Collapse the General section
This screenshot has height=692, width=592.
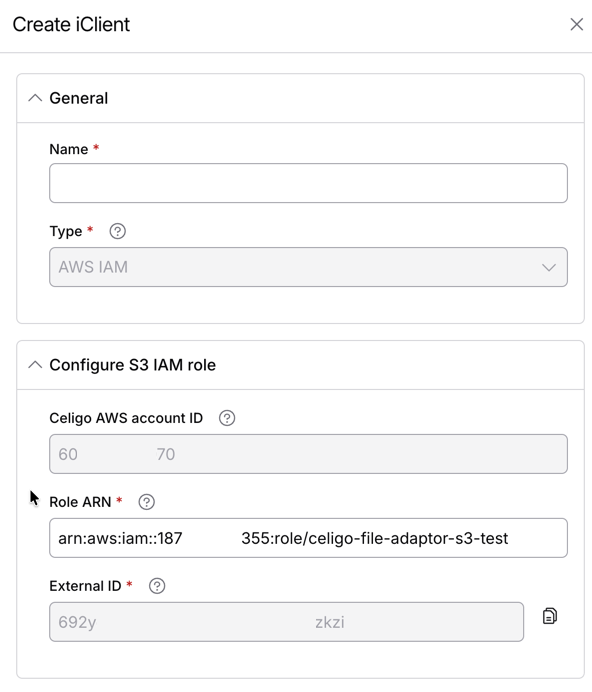pyautogui.click(x=35, y=98)
